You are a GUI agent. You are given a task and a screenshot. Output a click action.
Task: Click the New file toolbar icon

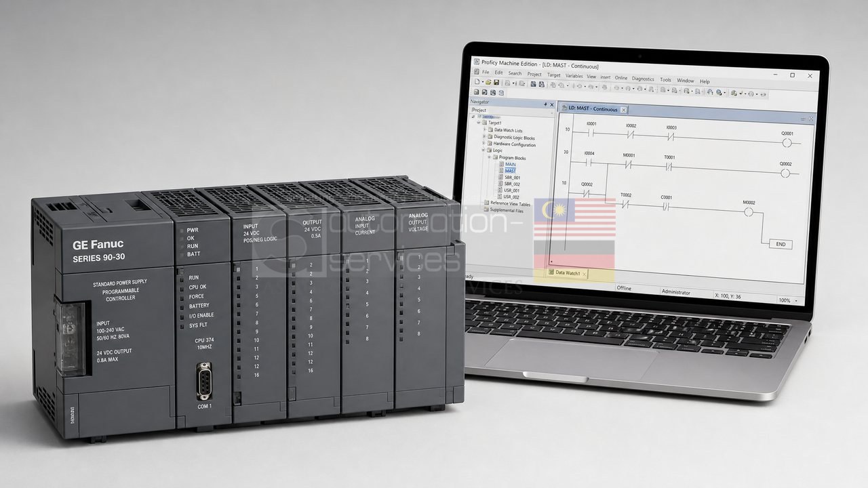coord(477,82)
